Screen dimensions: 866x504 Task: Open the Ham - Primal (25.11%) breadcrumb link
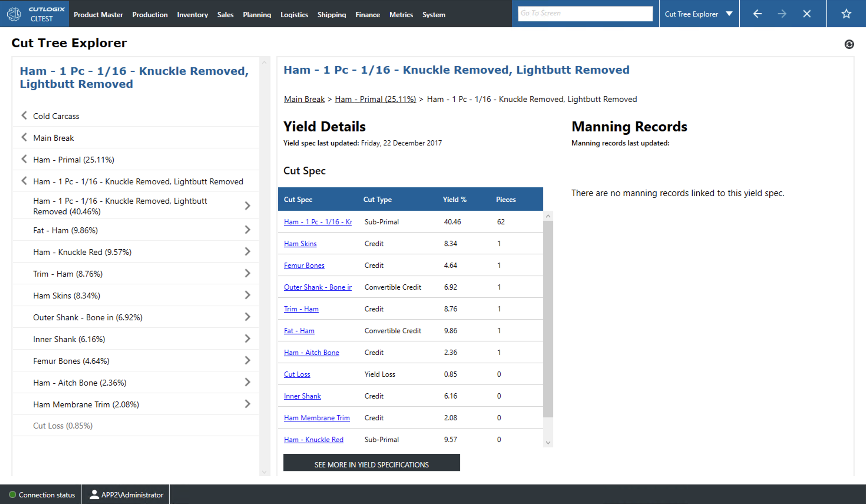[375, 99]
